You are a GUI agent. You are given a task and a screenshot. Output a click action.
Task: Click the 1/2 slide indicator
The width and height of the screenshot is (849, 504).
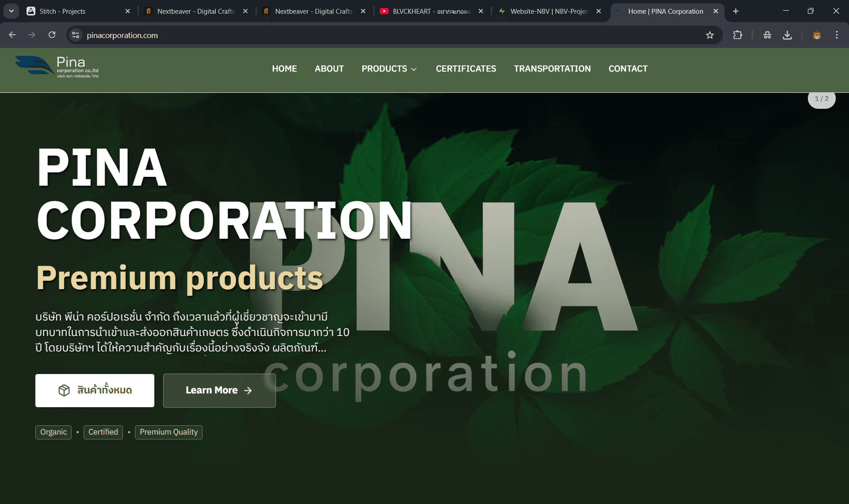click(x=821, y=99)
